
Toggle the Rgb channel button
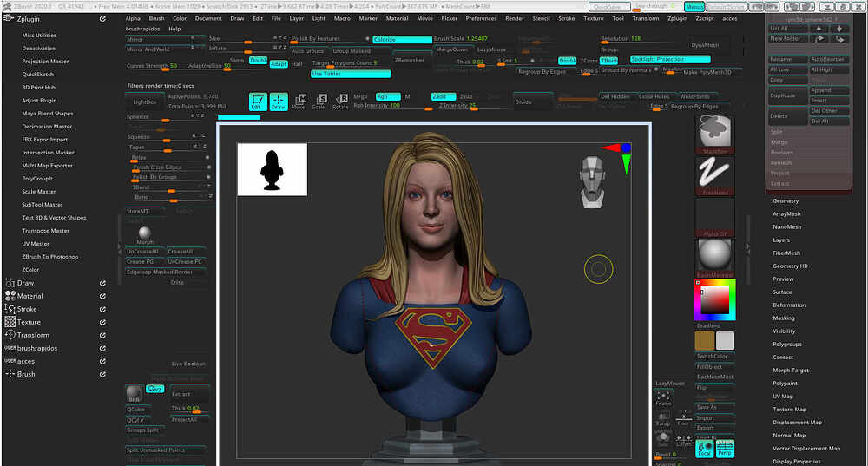(x=387, y=96)
